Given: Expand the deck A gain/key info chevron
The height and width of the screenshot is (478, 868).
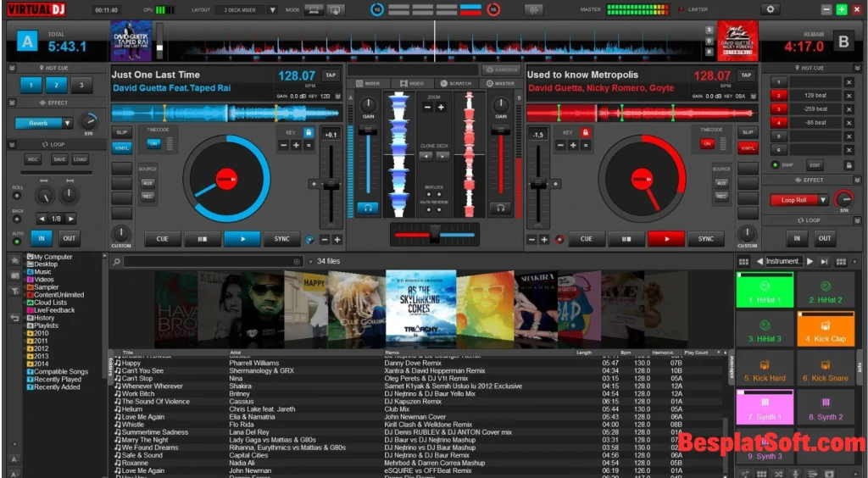Looking at the screenshot, I should point(337,97).
